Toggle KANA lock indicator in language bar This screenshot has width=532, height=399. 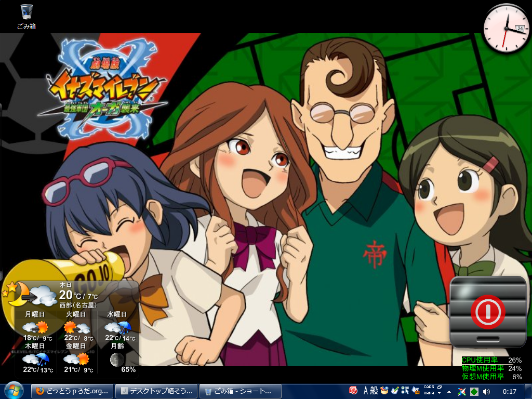click(x=429, y=393)
